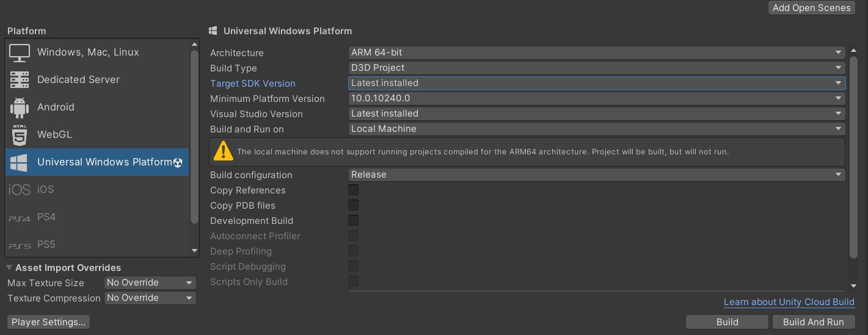This screenshot has height=335, width=868.
Task: Click the PS4 platform icon
Action: (20, 218)
